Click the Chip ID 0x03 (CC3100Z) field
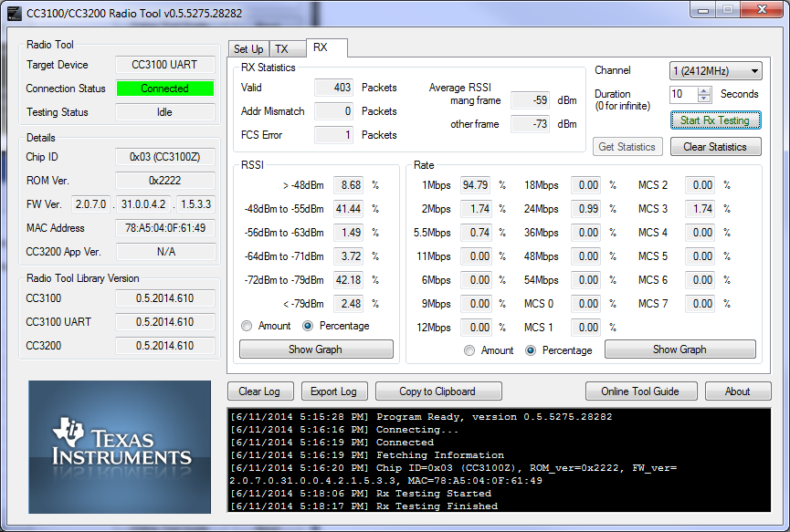790x532 pixels. point(165,157)
